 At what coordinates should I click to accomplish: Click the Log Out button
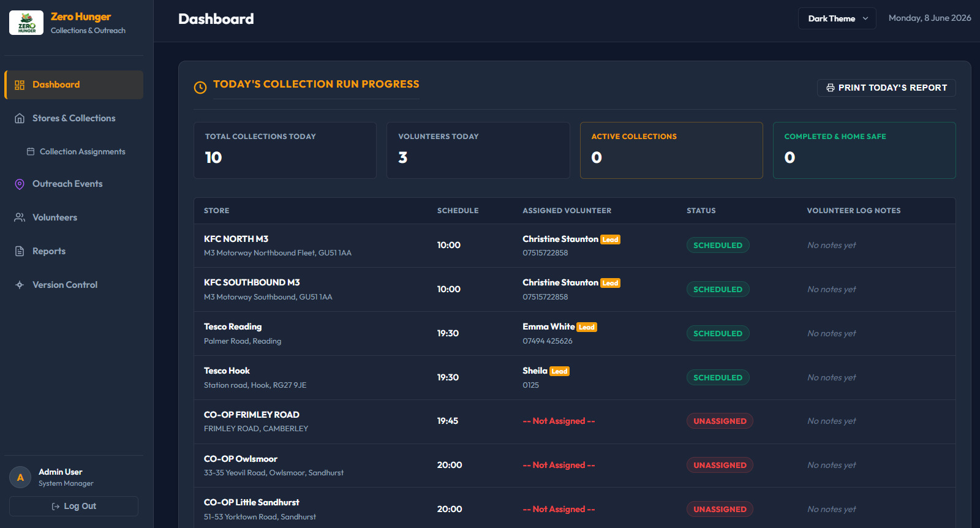point(73,507)
